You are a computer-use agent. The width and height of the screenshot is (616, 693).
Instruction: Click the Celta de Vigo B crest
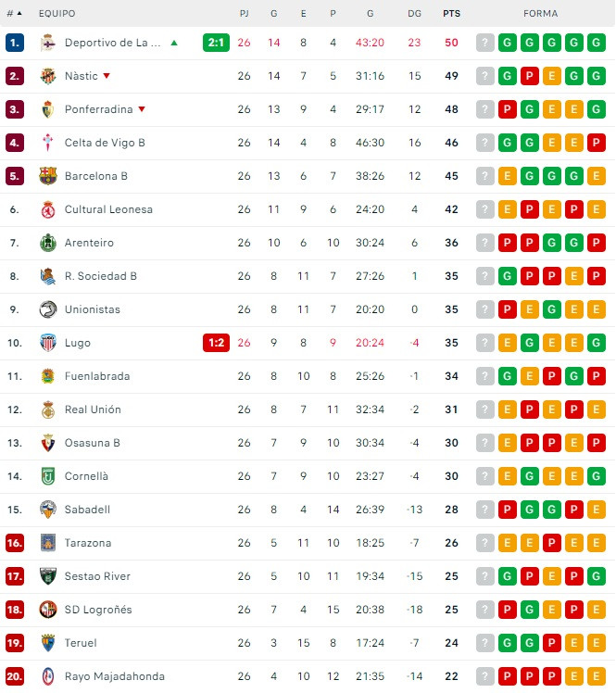coord(48,143)
